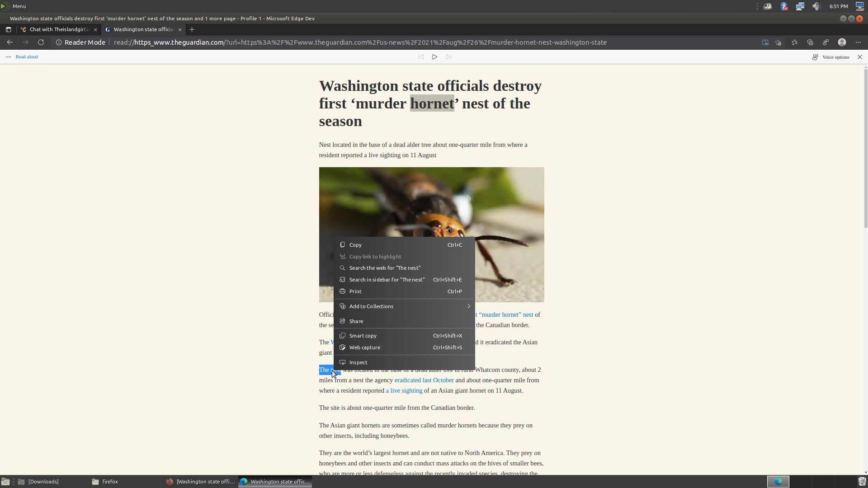868x488 pixels.
Task: Open Voice options
Action: point(831,57)
